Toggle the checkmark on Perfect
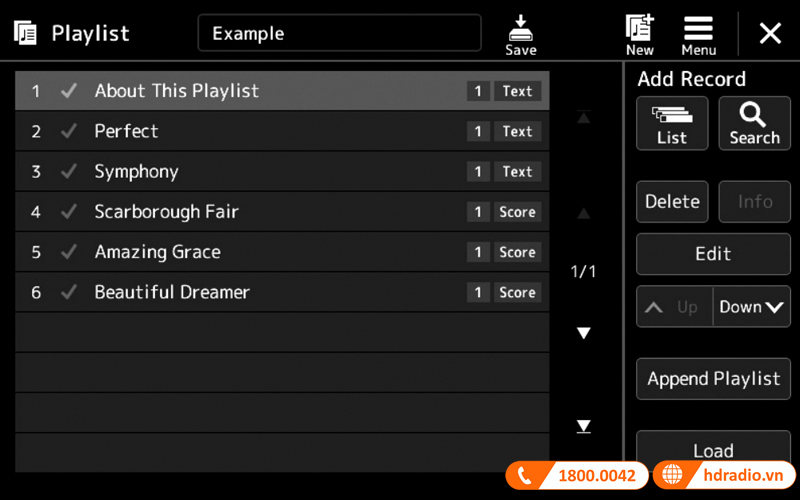 click(x=68, y=131)
